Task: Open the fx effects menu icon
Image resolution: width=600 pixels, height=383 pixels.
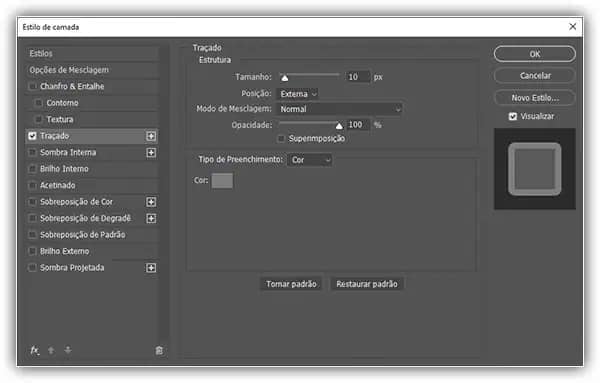Action: (34, 350)
